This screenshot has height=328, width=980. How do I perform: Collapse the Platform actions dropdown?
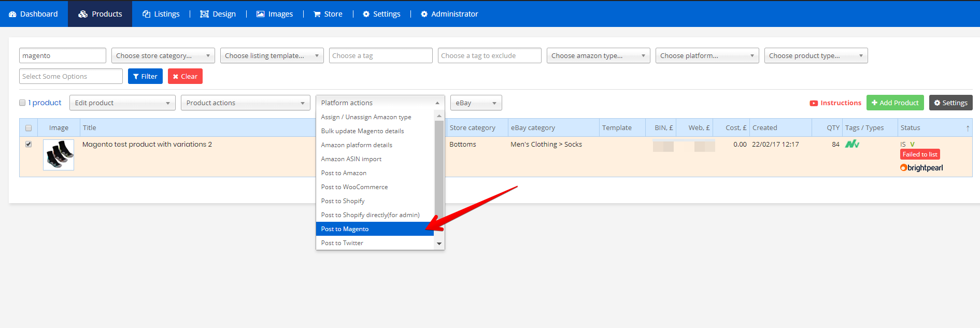380,103
